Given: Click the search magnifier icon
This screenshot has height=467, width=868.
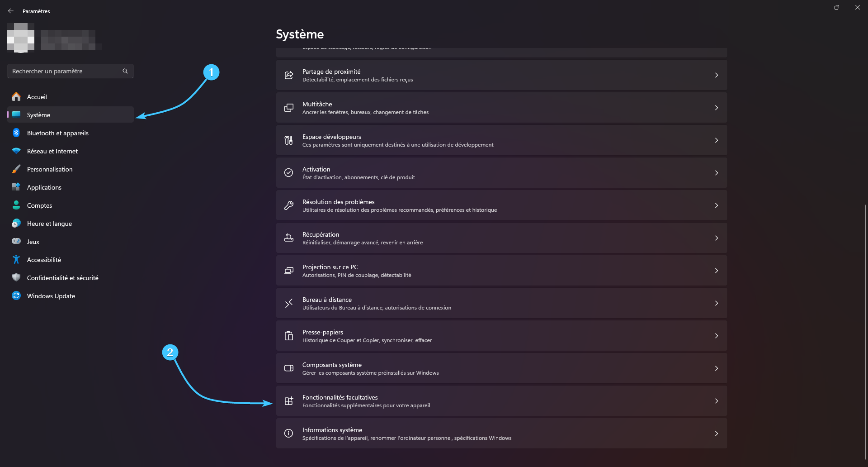Looking at the screenshot, I should (125, 71).
